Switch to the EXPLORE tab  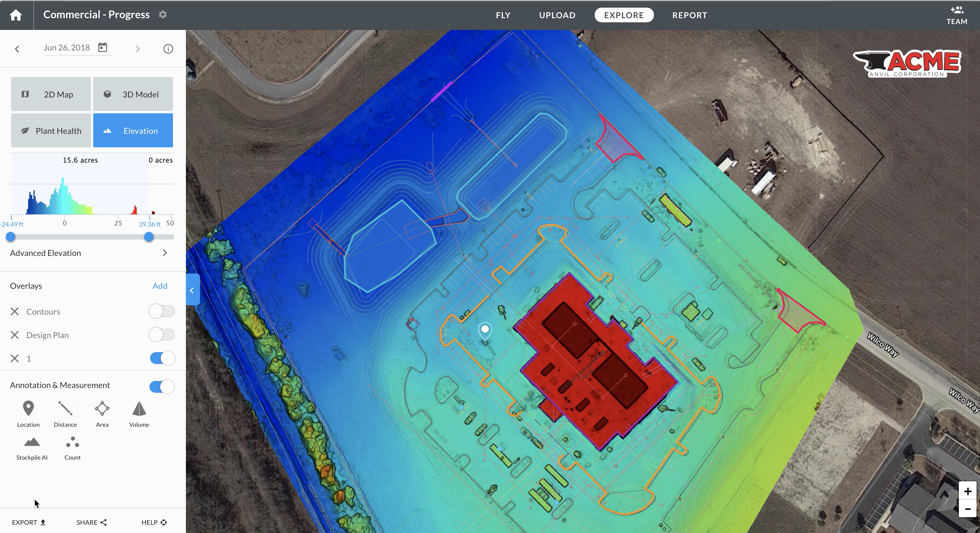point(623,15)
